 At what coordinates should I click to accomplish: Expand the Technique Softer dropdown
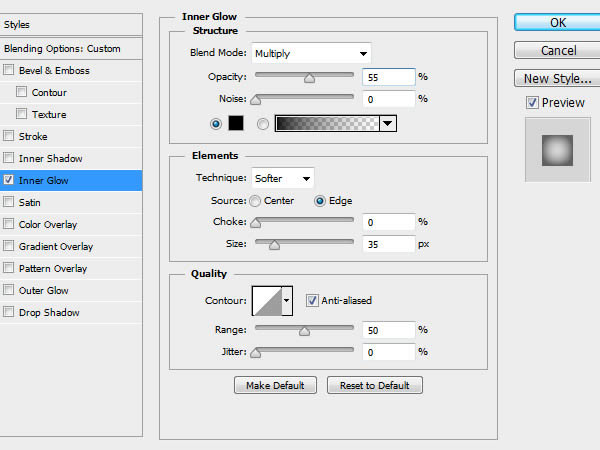[283, 178]
